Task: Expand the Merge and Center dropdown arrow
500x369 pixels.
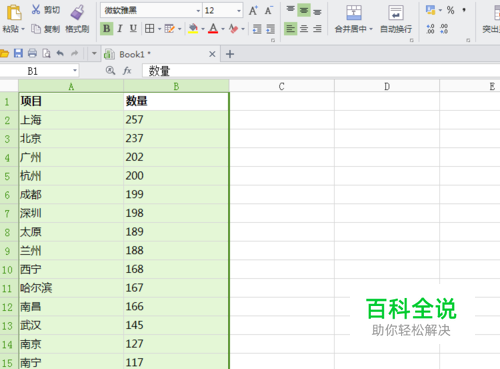Action: point(371,29)
